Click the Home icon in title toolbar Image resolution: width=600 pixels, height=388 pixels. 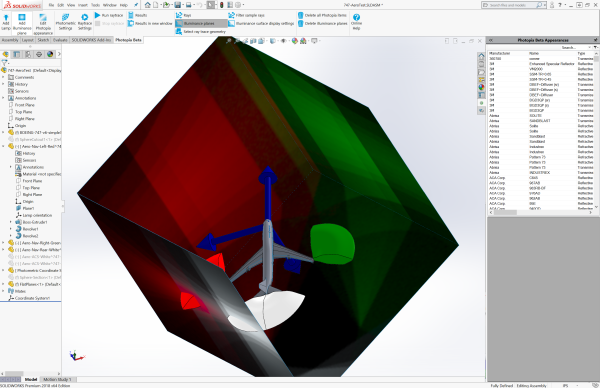coord(148,5)
